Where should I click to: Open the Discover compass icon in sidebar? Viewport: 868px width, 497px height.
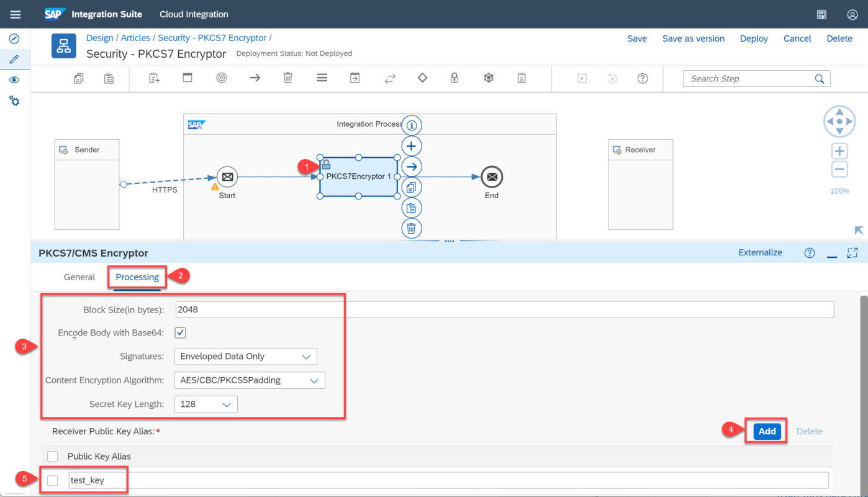[x=14, y=39]
